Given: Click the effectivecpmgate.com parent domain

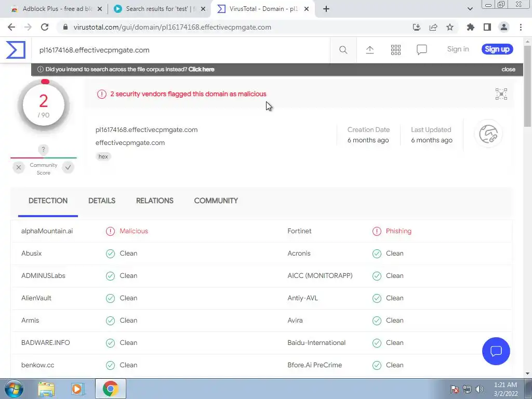Looking at the screenshot, I should point(130,143).
